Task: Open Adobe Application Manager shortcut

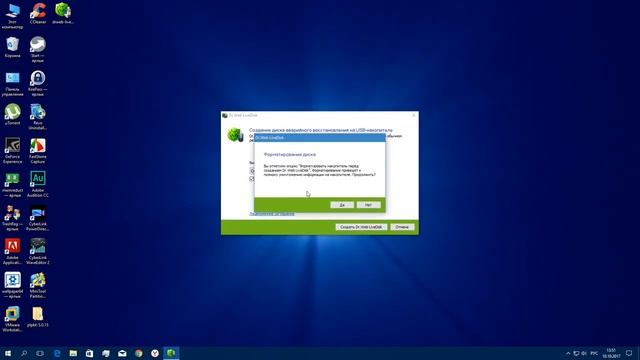Action: pyautogui.click(x=13, y=252)
